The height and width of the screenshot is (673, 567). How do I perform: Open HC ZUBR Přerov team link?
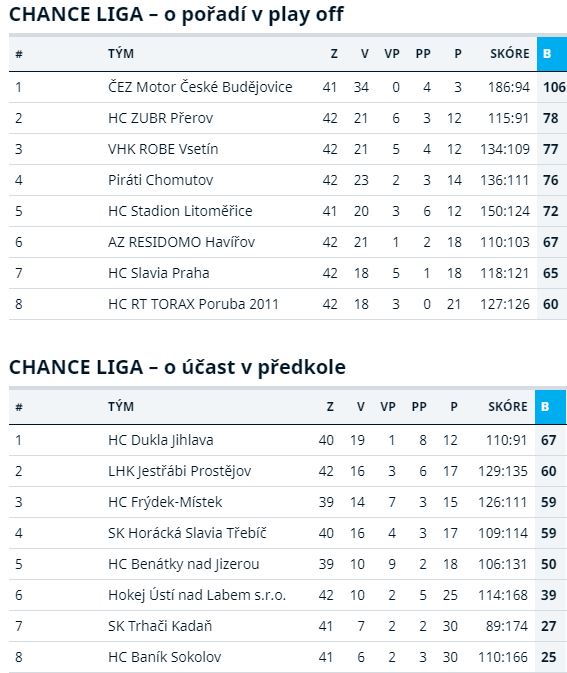(161, 118)
